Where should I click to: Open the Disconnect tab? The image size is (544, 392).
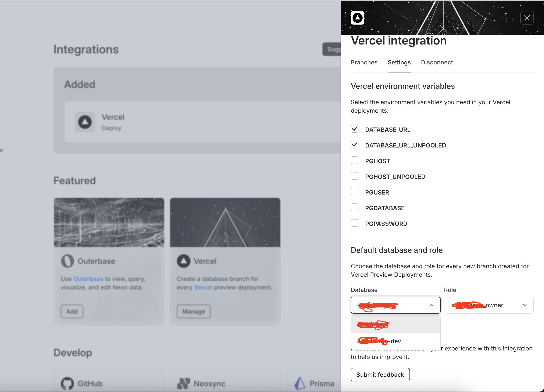pyautogui.click(x=437, y=62)
